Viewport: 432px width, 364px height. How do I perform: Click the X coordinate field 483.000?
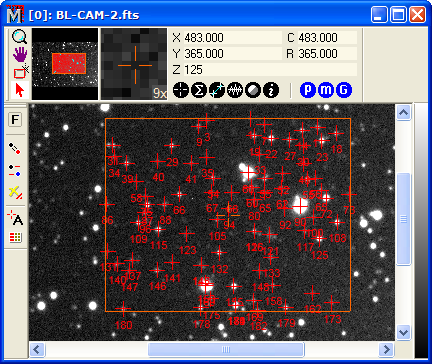232,38
